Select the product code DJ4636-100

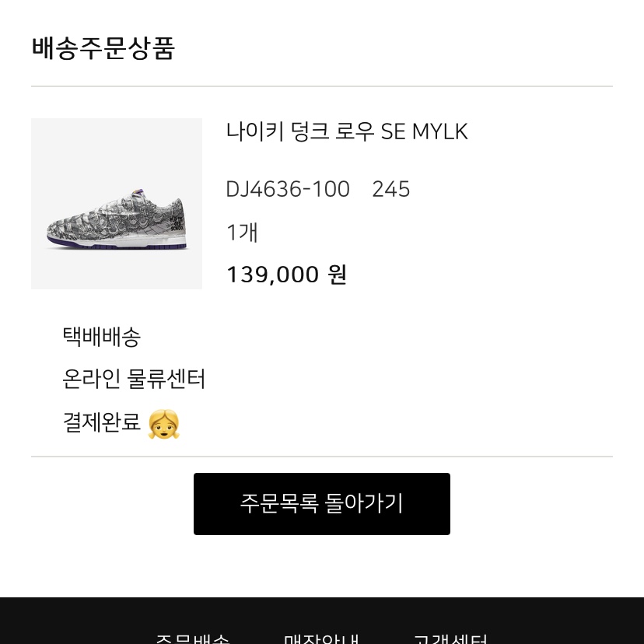tap(288, 189)
